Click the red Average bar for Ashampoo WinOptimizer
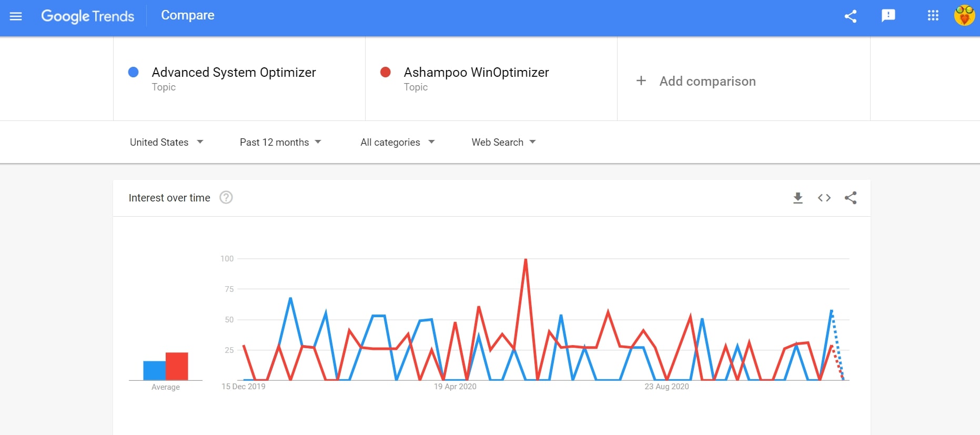This screenshot has width=980, height=435. point(178,367)
